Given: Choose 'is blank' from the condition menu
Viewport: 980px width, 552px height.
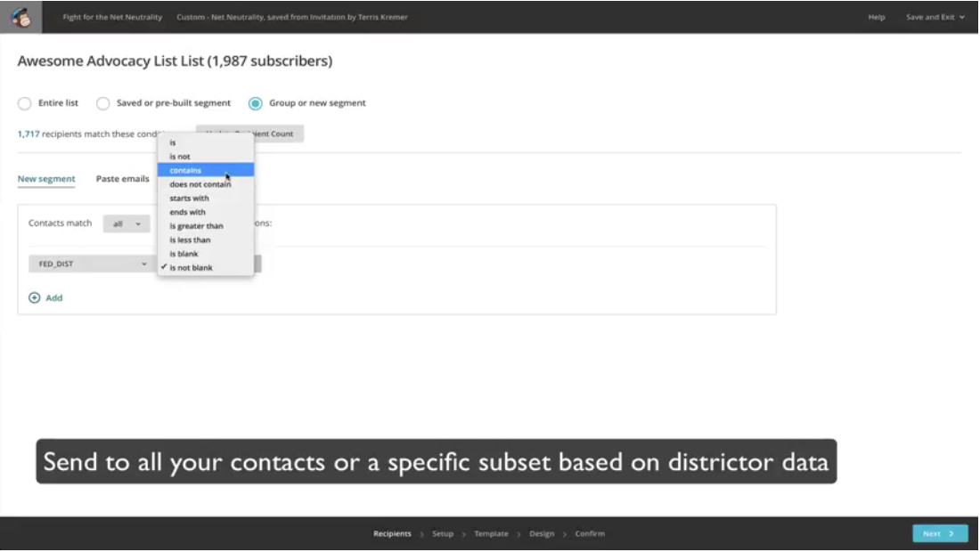Looking at the screenshot, I should pyautogui.click(x=184, y=254).
